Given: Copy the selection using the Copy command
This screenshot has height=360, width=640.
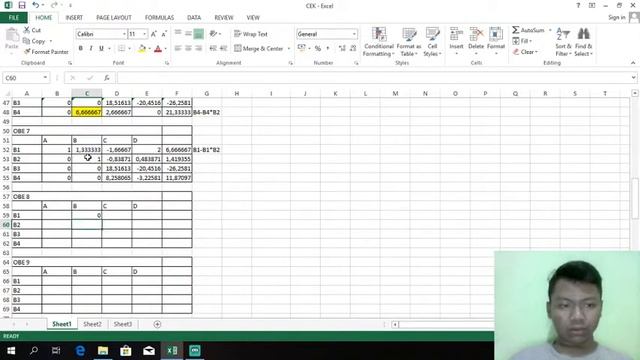Looking at the screenshot, I should [x=34, y=41].
